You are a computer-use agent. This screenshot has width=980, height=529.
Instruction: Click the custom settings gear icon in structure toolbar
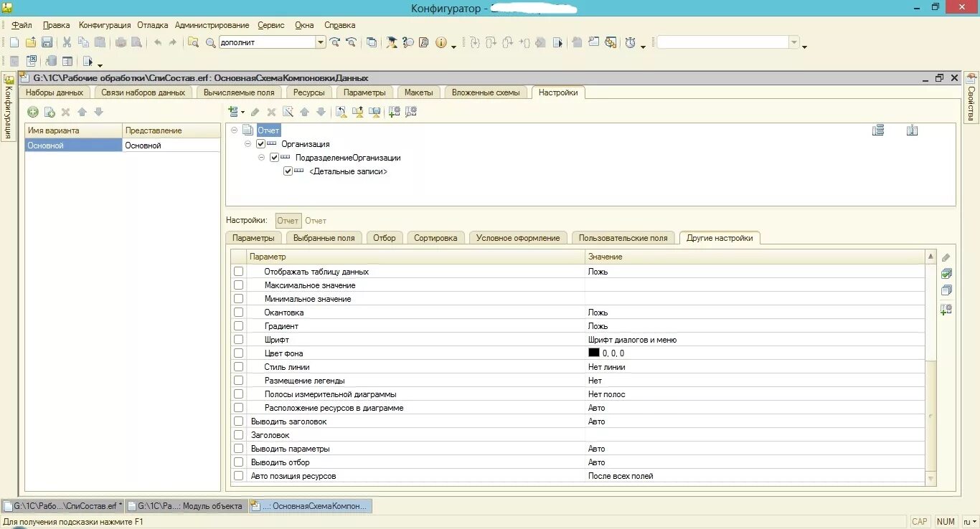click(x=411, y=112)
